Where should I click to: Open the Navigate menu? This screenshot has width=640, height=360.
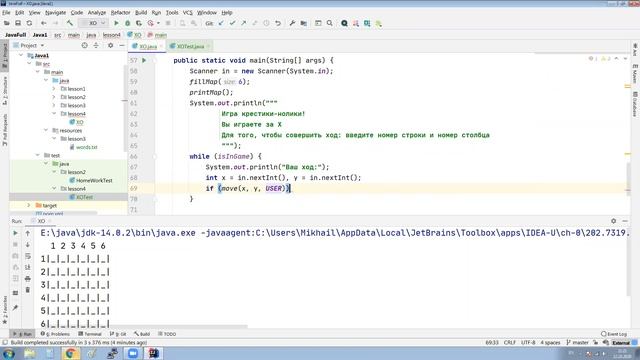click(55, 13)
